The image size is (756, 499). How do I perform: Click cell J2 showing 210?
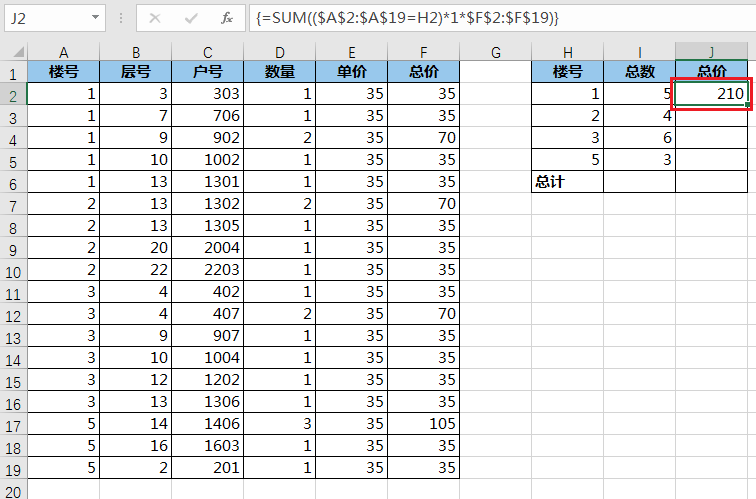[712, 94]
